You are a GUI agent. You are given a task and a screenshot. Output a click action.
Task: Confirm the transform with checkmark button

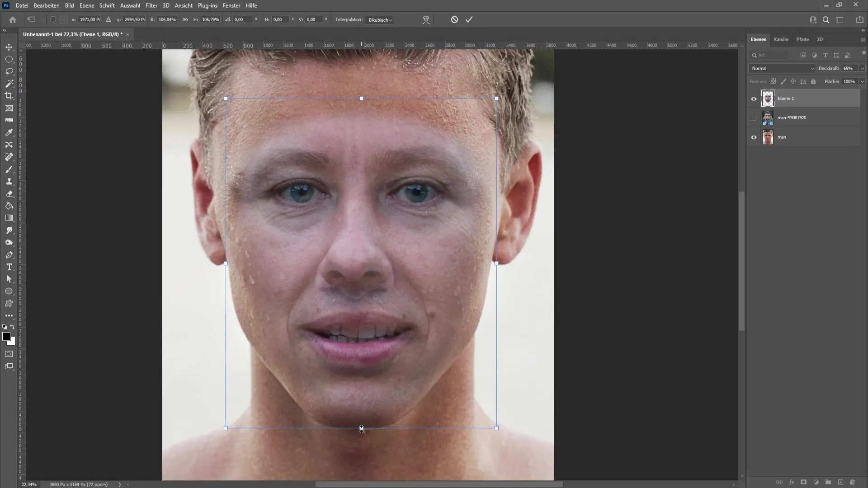pos(468,19)
